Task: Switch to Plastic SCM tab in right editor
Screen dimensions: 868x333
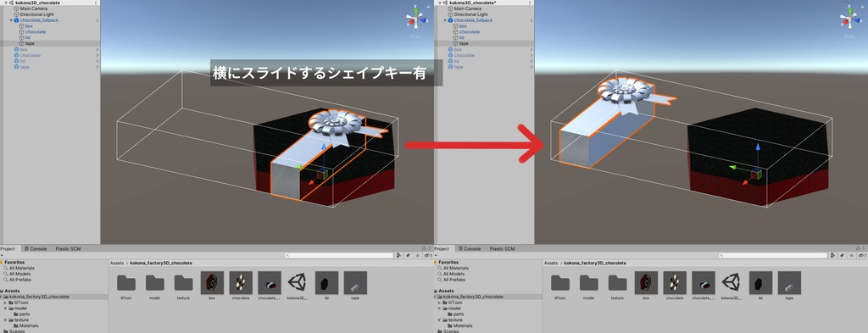Action: tap(502, 249)
